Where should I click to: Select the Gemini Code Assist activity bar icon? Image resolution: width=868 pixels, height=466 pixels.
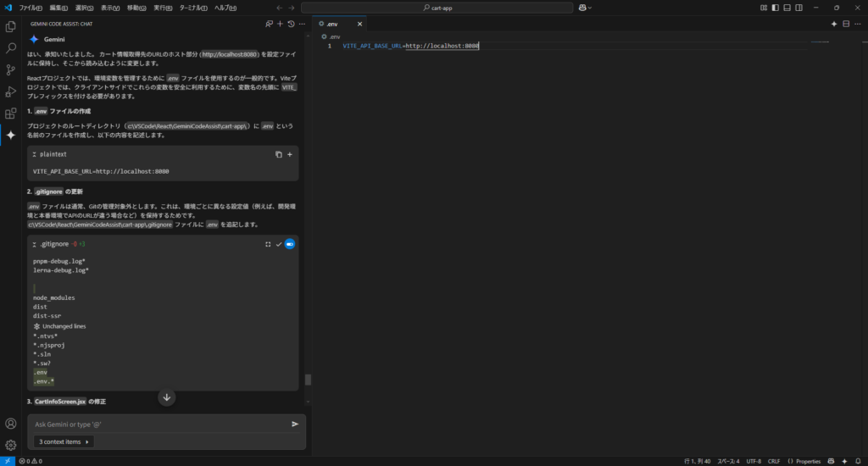(10, 135)
